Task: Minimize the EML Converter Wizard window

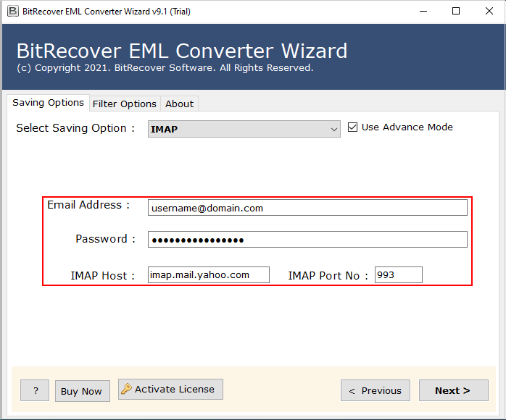Action: 423,11
